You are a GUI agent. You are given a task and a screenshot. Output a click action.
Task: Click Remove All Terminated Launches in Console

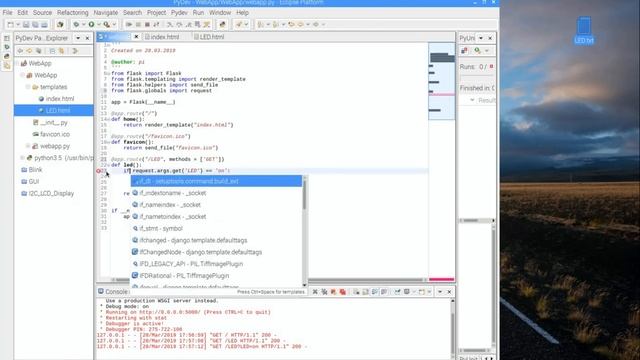coord(324,292)
